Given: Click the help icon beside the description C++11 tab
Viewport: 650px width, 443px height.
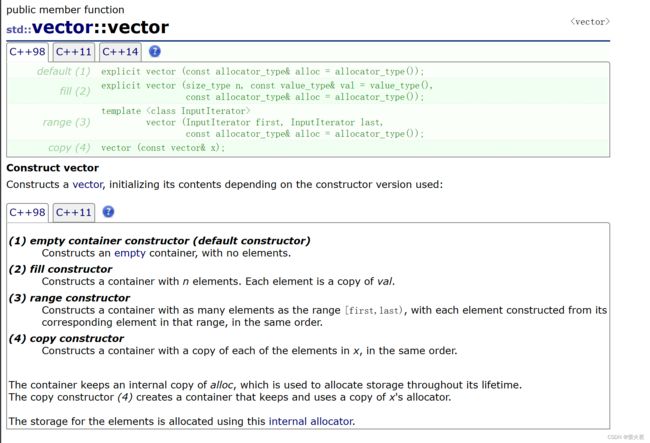Looking at the screenshot, I should [108, 212].
